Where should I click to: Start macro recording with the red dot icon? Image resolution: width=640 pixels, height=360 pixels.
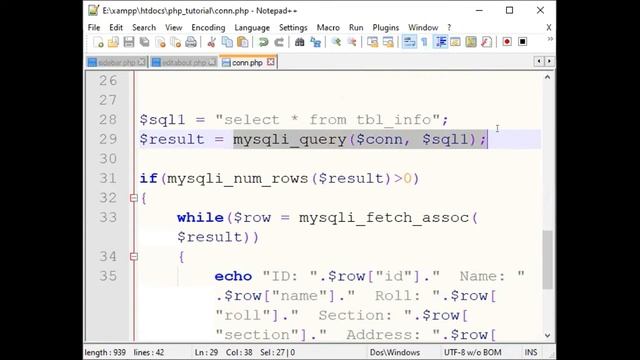(507, 42)
